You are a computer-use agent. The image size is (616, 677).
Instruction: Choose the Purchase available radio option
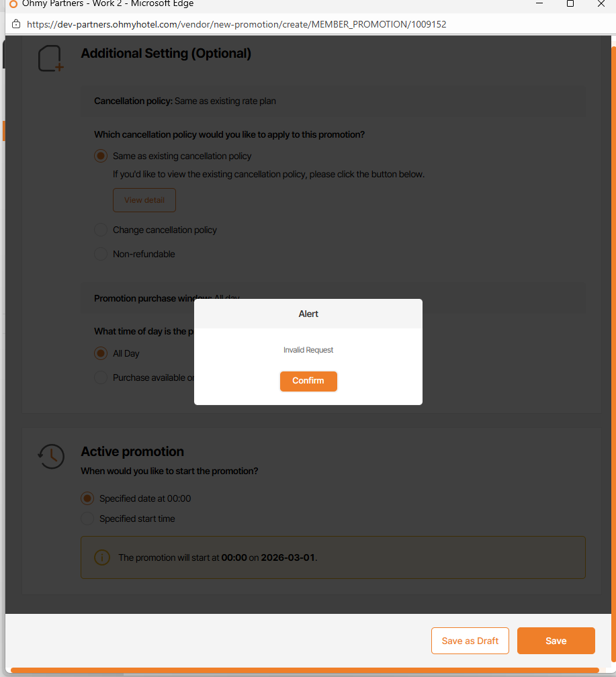(x=101, y=377)
